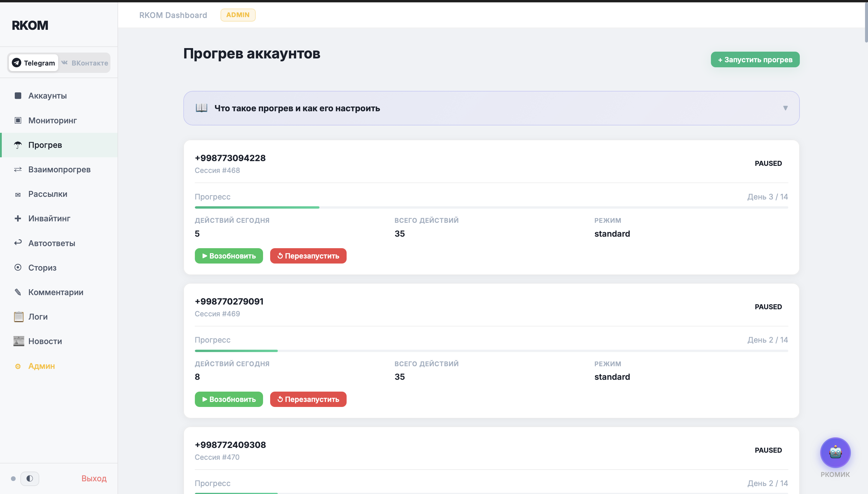
Task: Open the Мониторинг section
Action: point(59,120)
